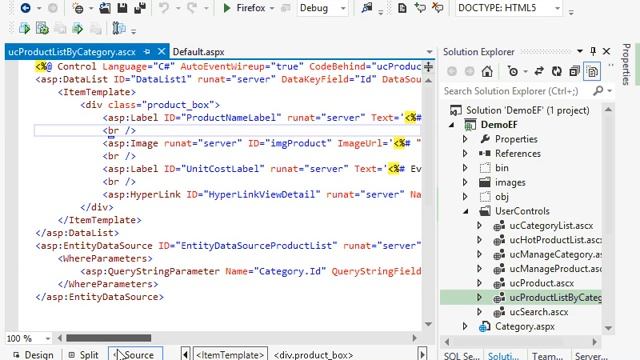640x360 pixels.
Task: Select the Solution 'DemoEF' node
Action: [528, 110]
